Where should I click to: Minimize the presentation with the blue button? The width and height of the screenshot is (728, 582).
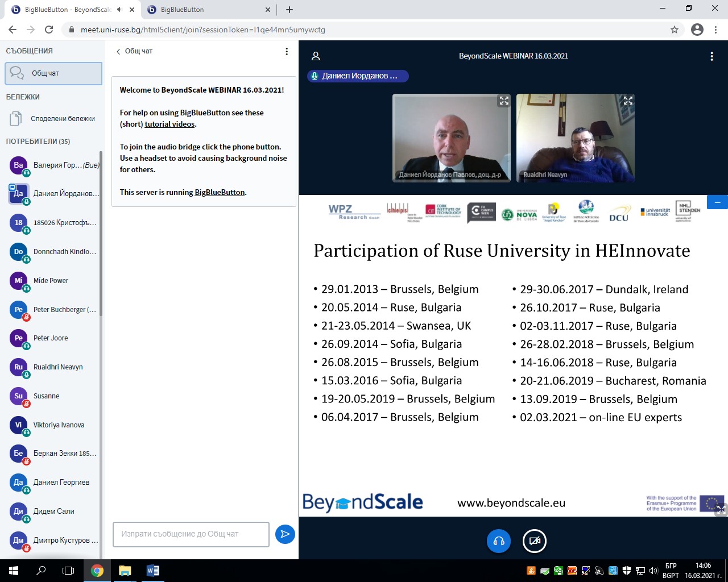(717, 202)
